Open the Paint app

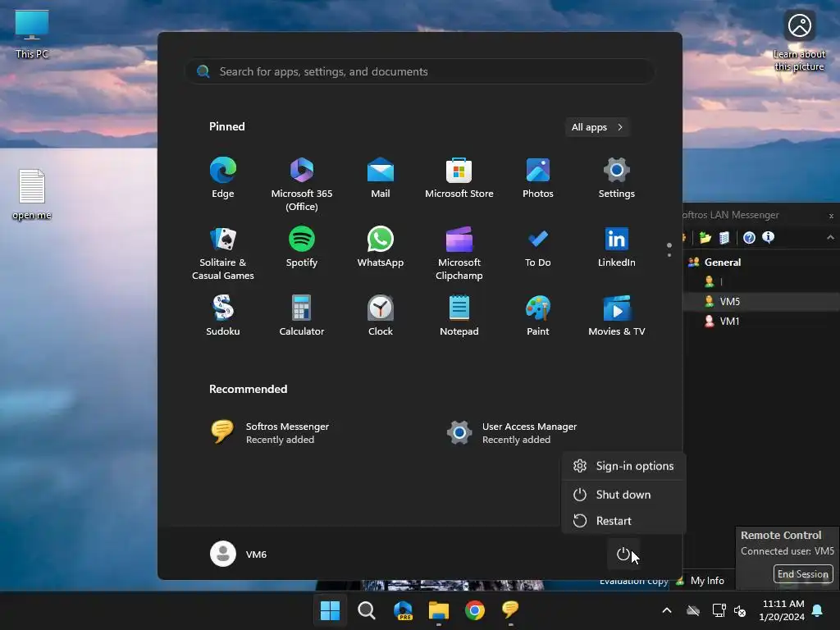tap(538, 315)
